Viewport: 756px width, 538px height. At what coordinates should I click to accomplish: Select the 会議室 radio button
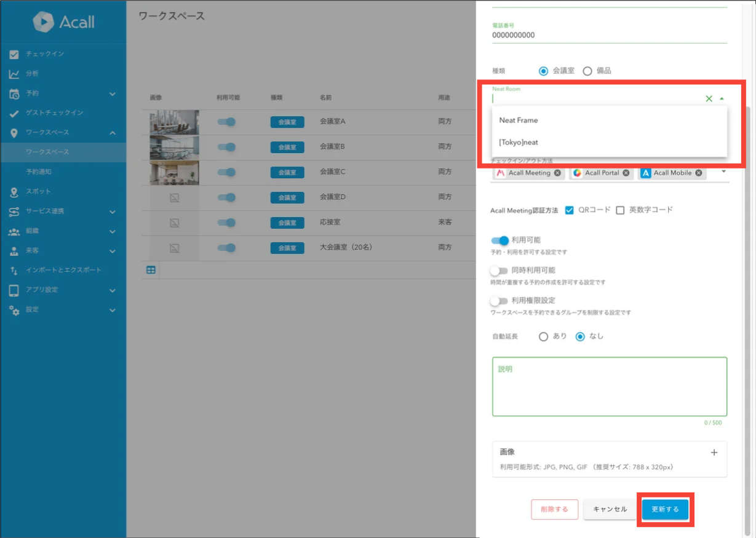[x=543, y=71]
